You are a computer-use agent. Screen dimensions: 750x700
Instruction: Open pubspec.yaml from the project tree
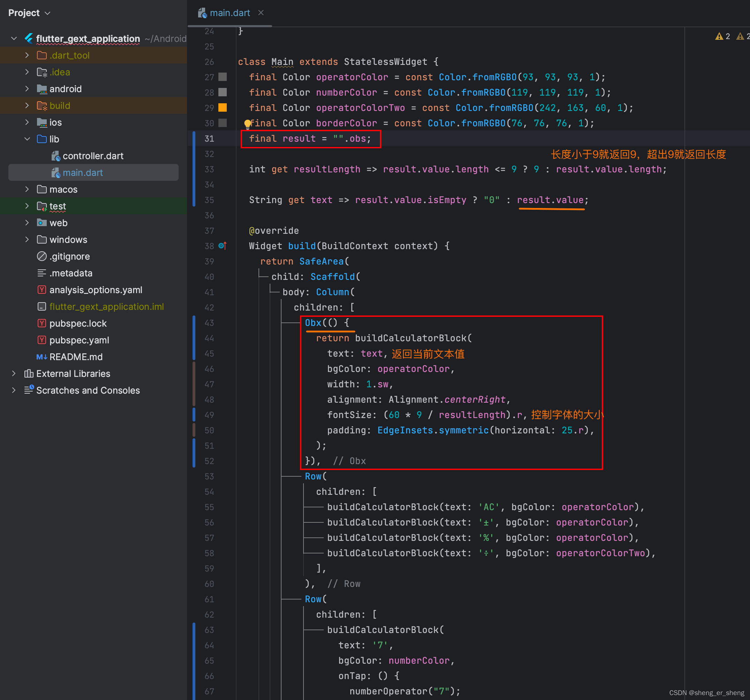79,340
